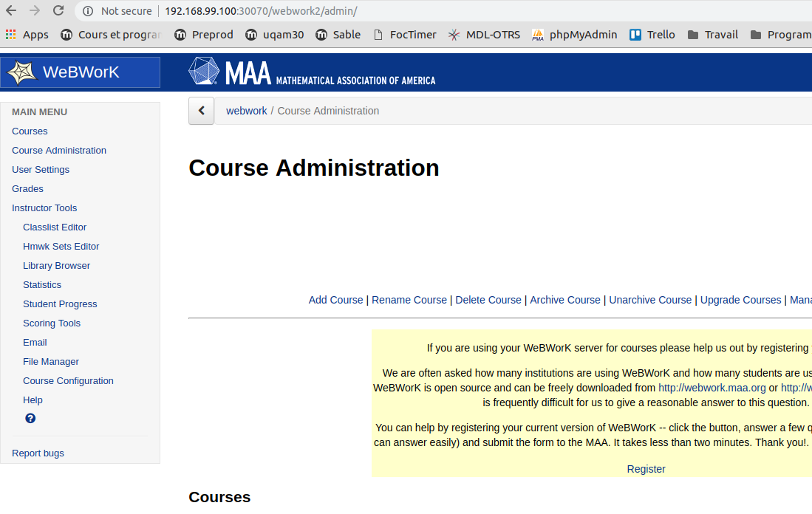Click the Delete Course link
812x514 pixels.
(488, 300)
